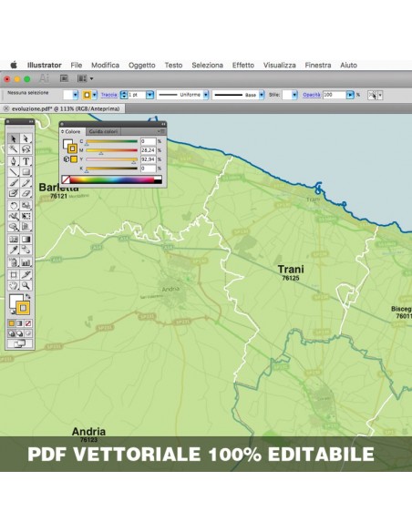This screenshot has width=412, height=532.
Task: Select the Pen tool
Action: point(14,161)
